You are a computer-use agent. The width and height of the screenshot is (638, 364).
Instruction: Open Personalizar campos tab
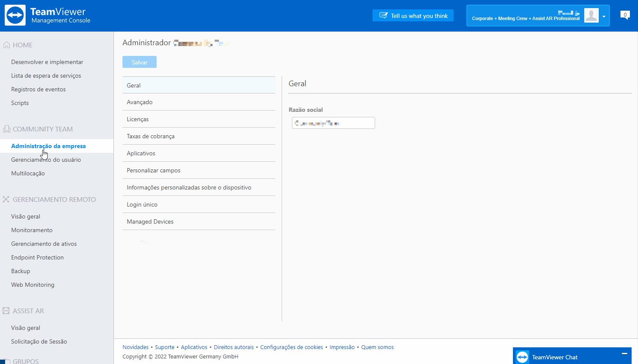199,170
